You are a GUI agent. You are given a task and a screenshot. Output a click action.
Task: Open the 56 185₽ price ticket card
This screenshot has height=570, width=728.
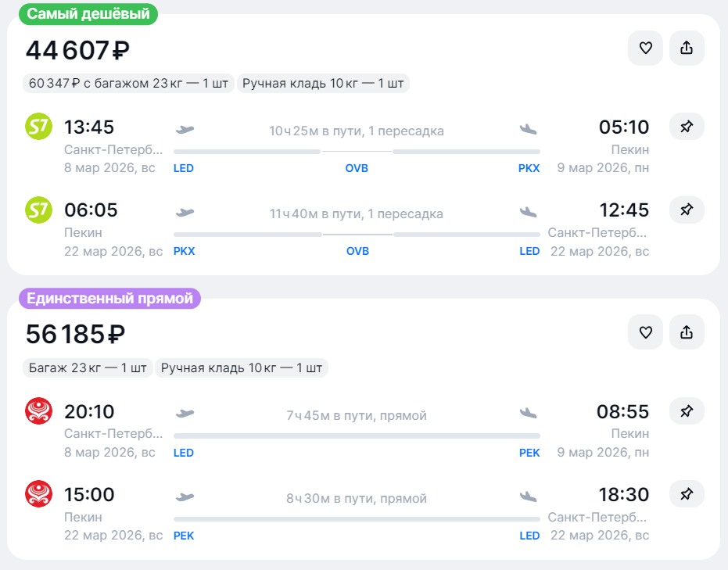[x=364, y=429]
